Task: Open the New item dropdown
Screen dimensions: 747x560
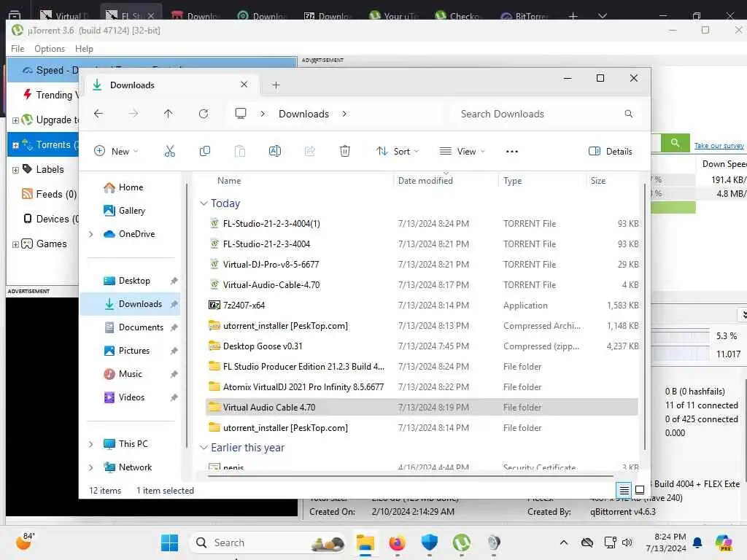Action: coord(116,152)
